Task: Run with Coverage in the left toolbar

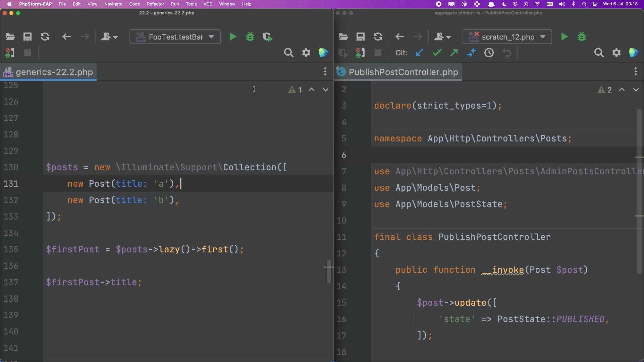Action: [x=268, y=37]
